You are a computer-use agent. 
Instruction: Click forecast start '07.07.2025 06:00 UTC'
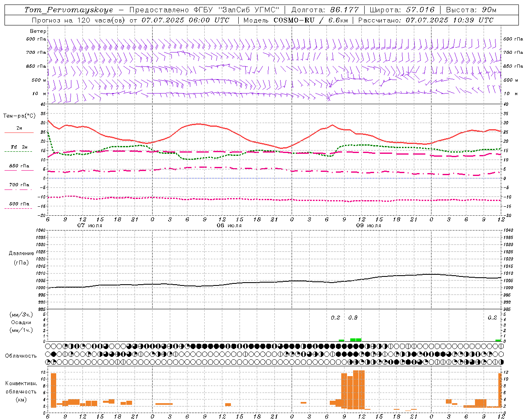click(185, 20)
